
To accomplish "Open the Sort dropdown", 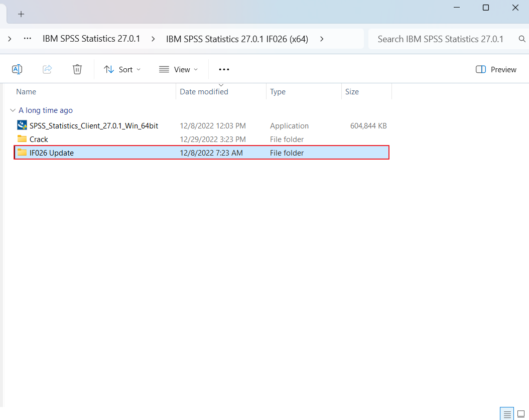I will [122, 70].
